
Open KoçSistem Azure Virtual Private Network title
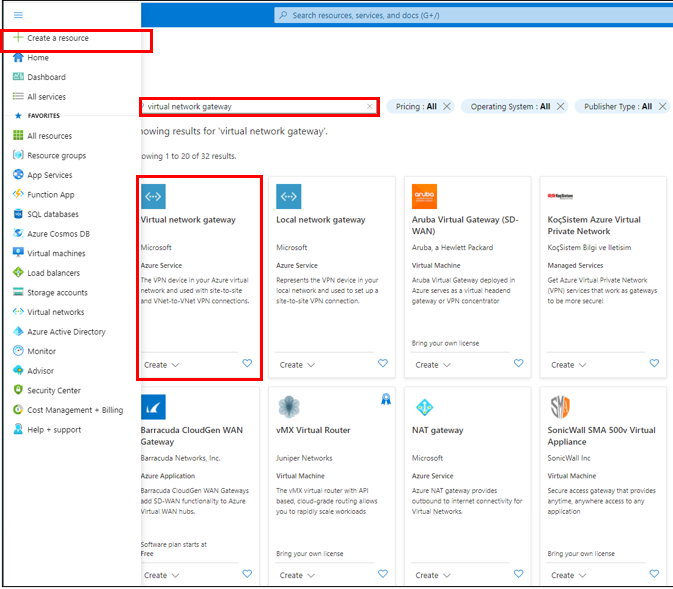click(594, 225)
